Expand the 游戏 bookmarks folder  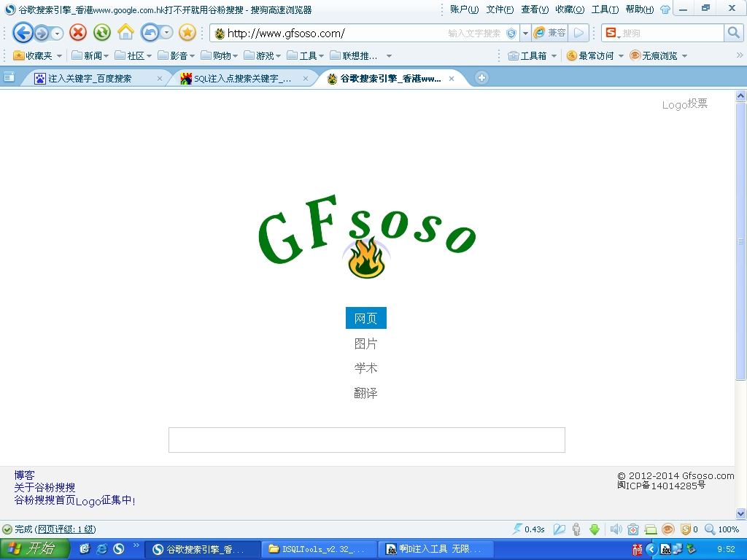pyautogui.click(x=262, y=55)
